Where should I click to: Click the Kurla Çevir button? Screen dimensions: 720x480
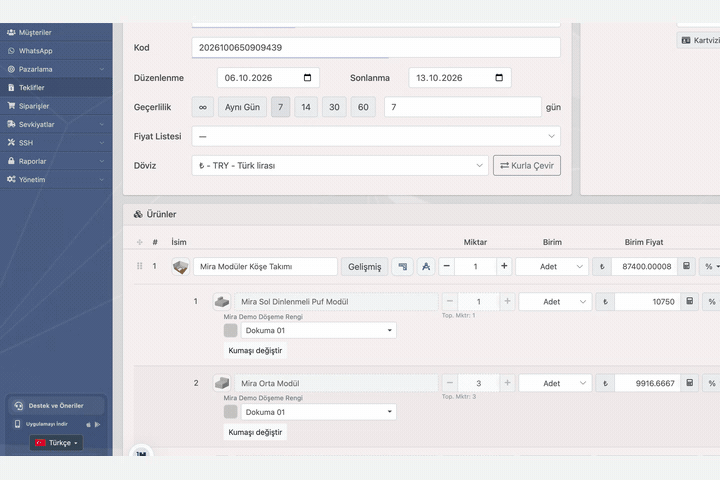click(527, 165)
